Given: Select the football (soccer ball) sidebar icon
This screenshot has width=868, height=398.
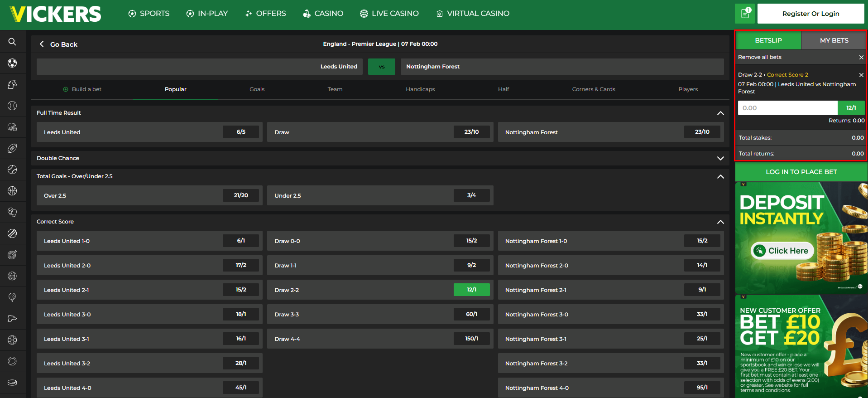Looking at the screenshot, I should tap(12, 63).
